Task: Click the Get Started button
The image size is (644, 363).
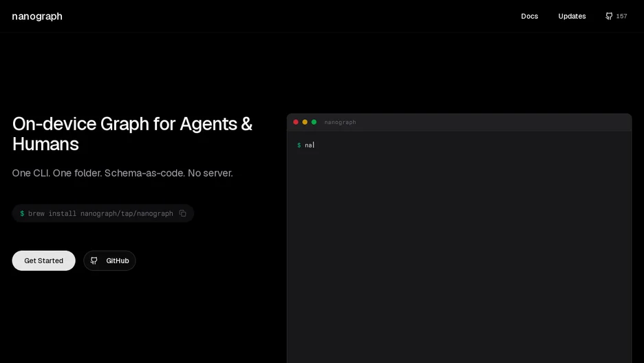Action: point(43,260)
